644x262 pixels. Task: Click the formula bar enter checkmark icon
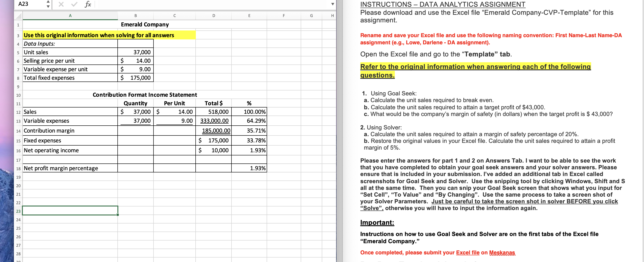click(x=74, y=4)
